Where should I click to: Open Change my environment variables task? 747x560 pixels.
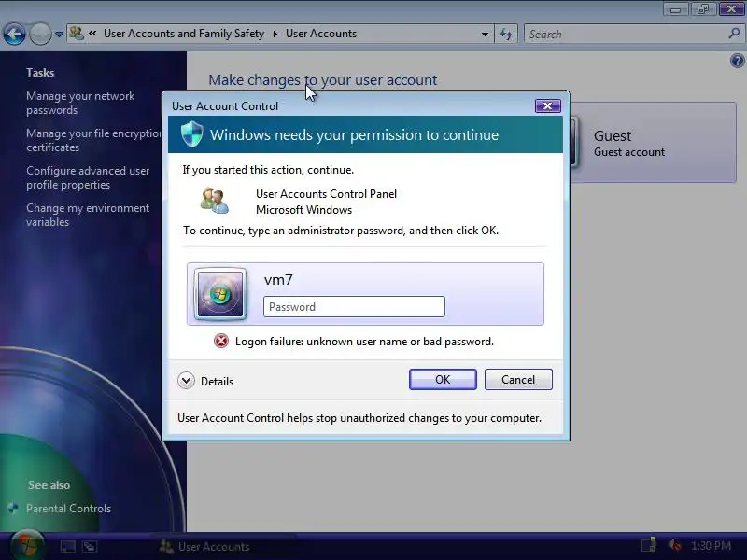[x=88, y=215]
